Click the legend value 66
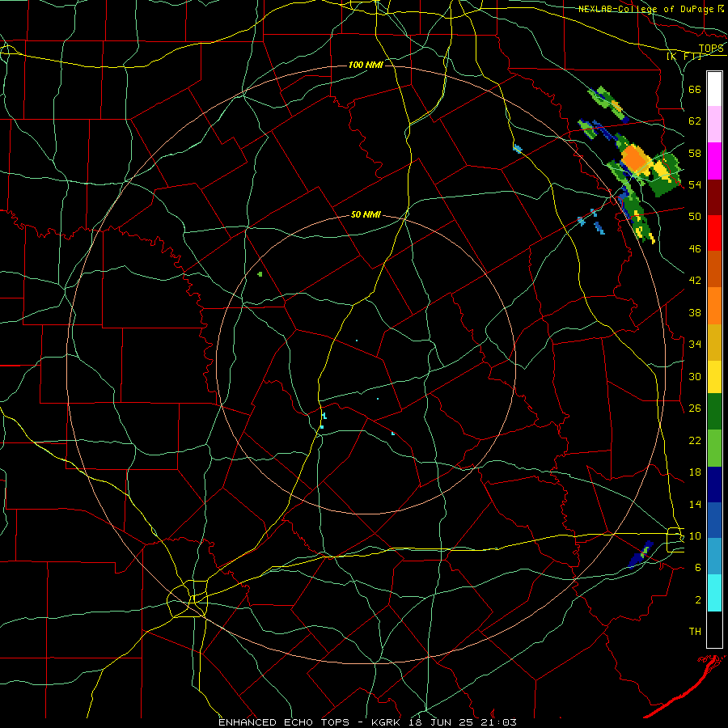This screenshot has height=728, width=728. tap(695, 89)
